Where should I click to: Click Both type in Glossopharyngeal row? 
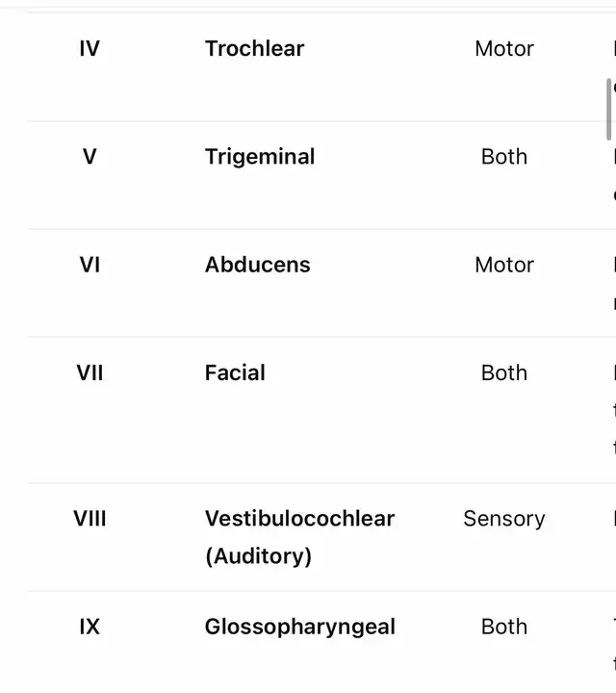pyautogui.click(x=504, y=627)
